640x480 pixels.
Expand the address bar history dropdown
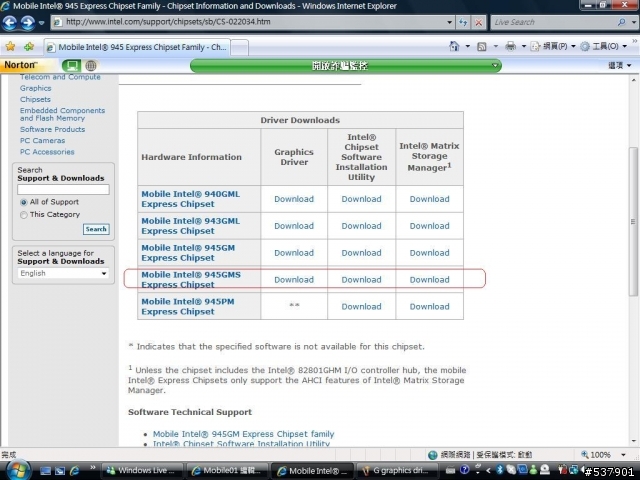449,22
